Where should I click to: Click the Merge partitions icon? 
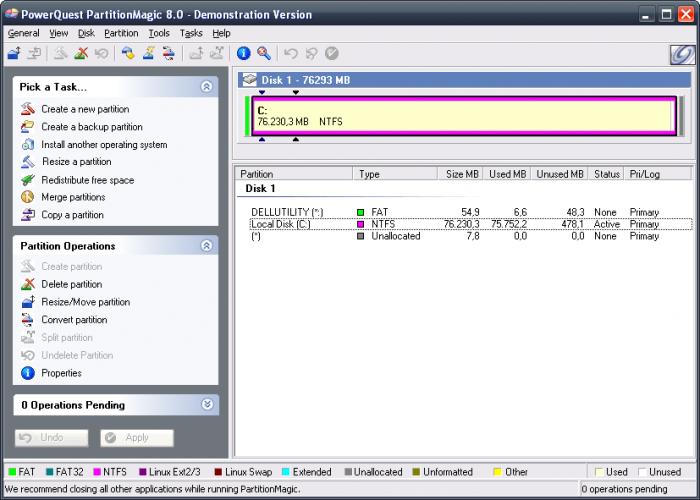pyautogui.click(x=28, y=197)
